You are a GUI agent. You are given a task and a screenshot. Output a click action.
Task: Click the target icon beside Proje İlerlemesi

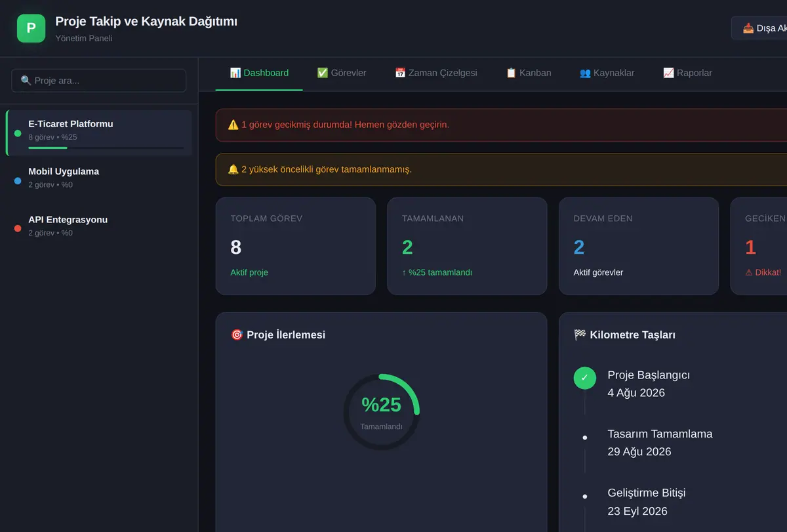coord(237,335)
